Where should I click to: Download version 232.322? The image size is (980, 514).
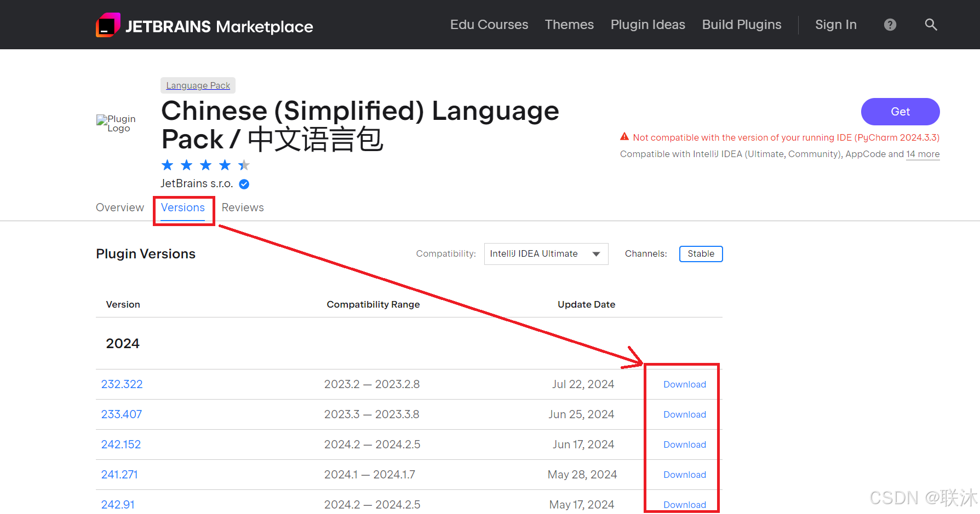[x=685, y=384]
